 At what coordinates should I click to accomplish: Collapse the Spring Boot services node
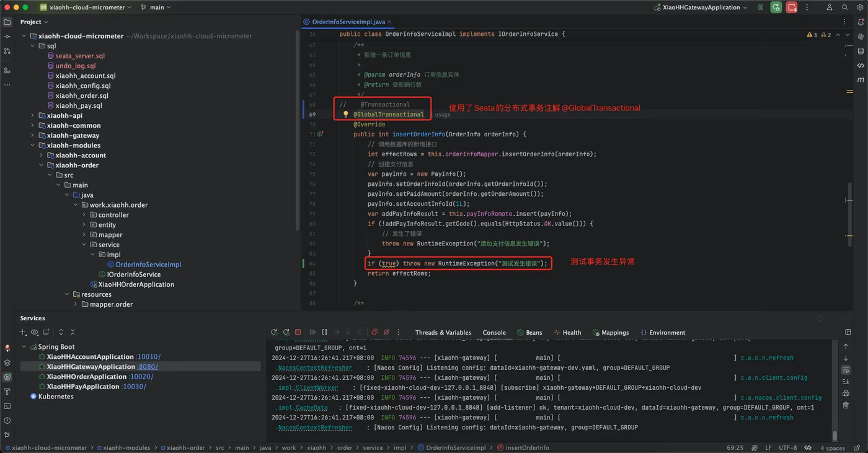[24, 346]
